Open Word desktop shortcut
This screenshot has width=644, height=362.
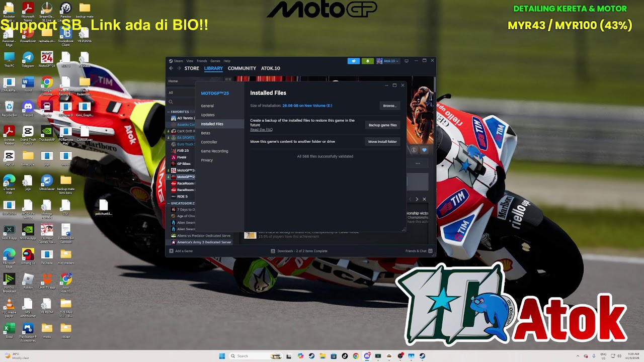(x=28, y=84)
